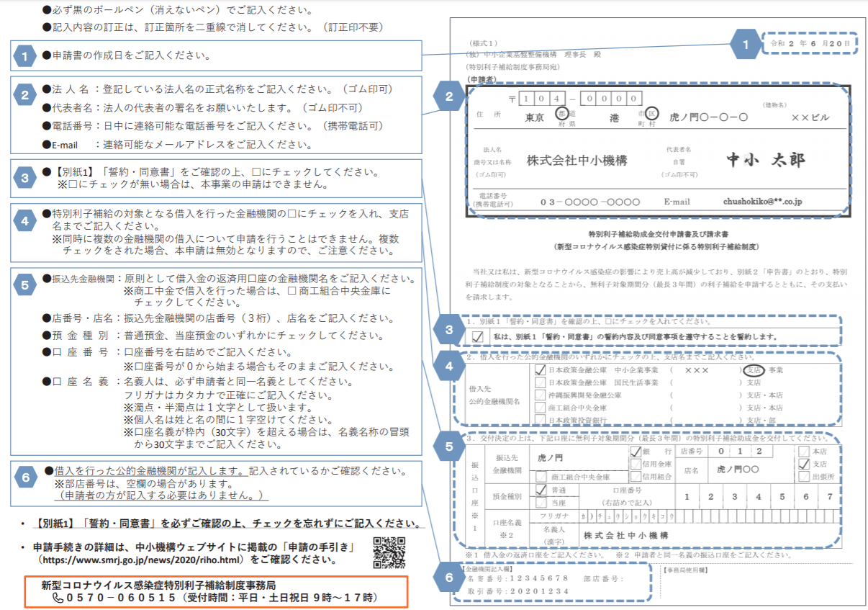Click the office phone number 0570-060515

(122, 598)
